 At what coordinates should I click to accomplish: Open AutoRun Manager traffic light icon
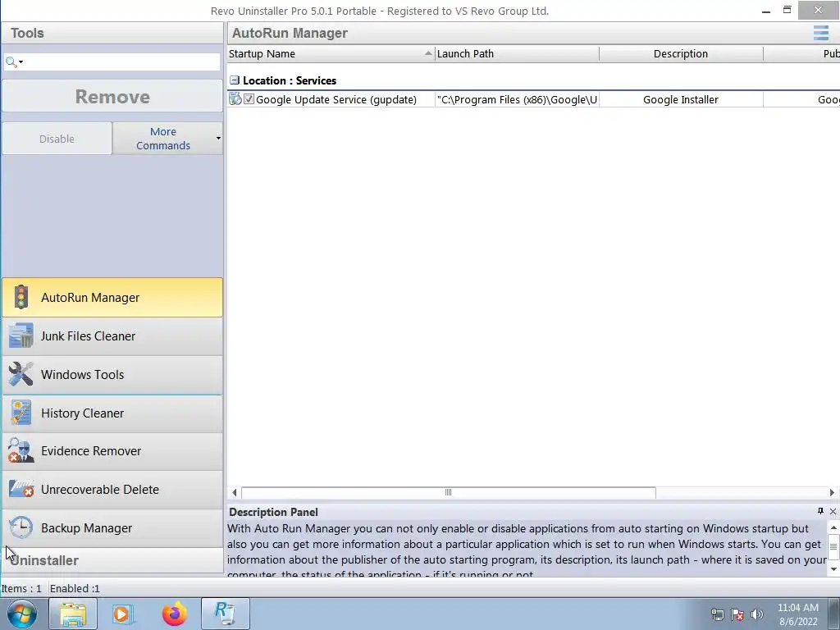[x=21, y=297]
